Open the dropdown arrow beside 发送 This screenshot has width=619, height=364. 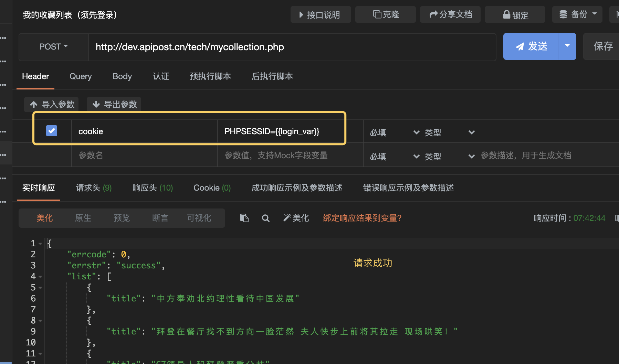point(567,46)
